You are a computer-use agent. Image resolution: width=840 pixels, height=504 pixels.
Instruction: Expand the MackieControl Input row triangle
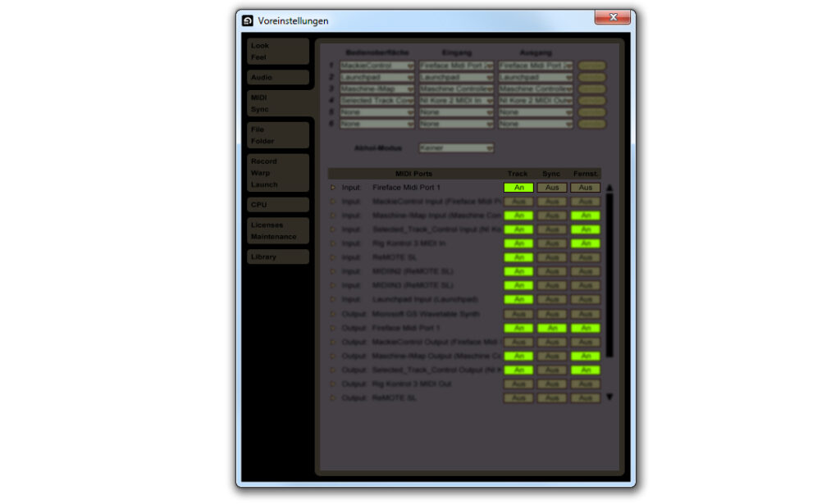point(333,202)
